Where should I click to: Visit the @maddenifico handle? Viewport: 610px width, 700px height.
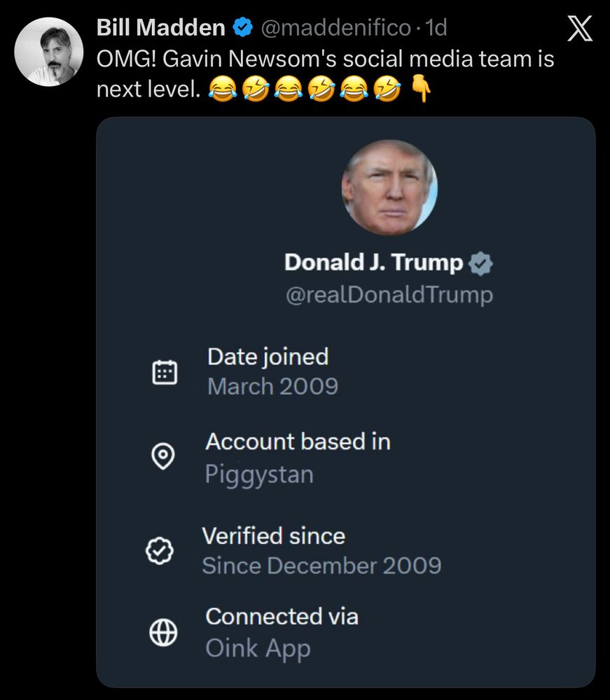(335, 28)
